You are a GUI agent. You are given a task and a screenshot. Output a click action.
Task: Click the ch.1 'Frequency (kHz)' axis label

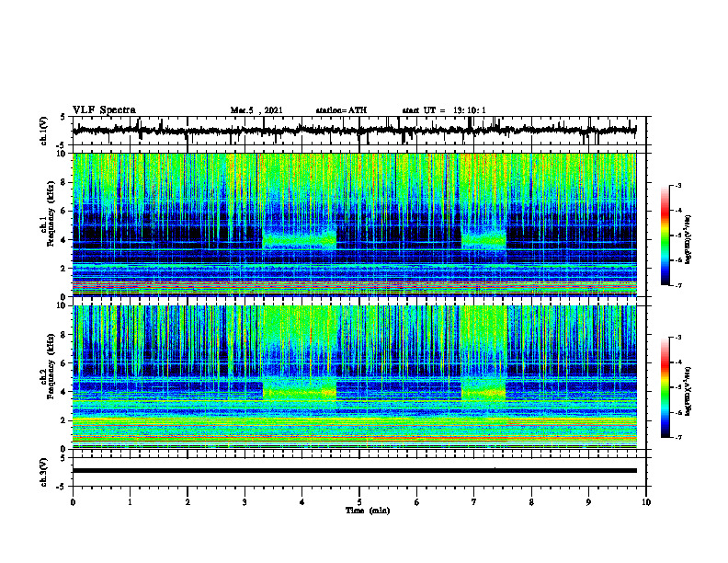[x=51, y=213]
